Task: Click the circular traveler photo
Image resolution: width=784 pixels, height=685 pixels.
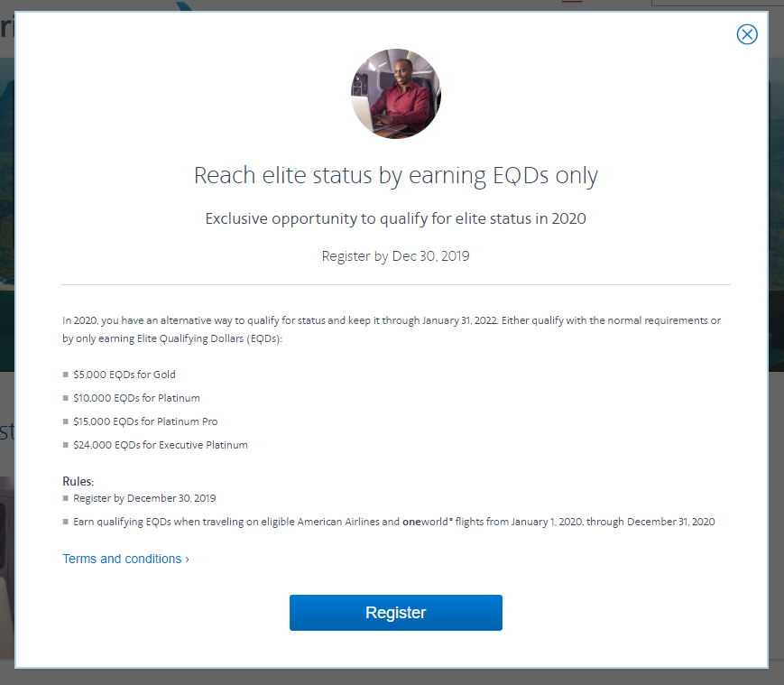Action: (395, 94)
